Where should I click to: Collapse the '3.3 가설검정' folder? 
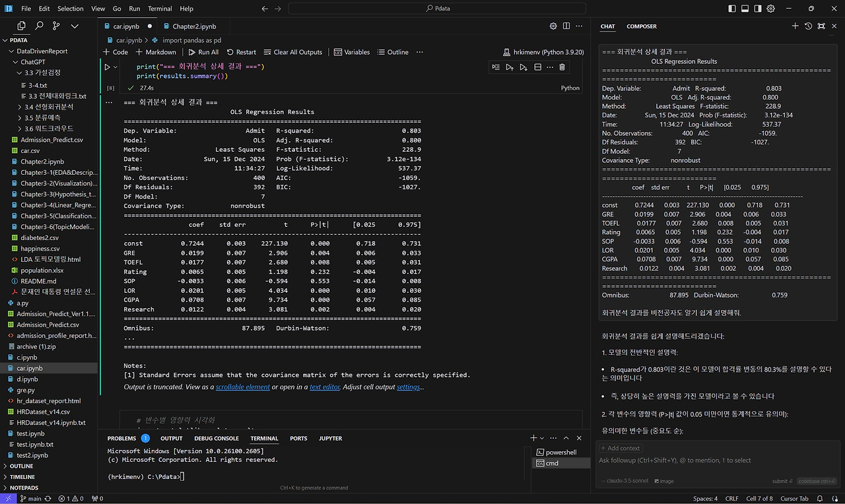(43, 73)
